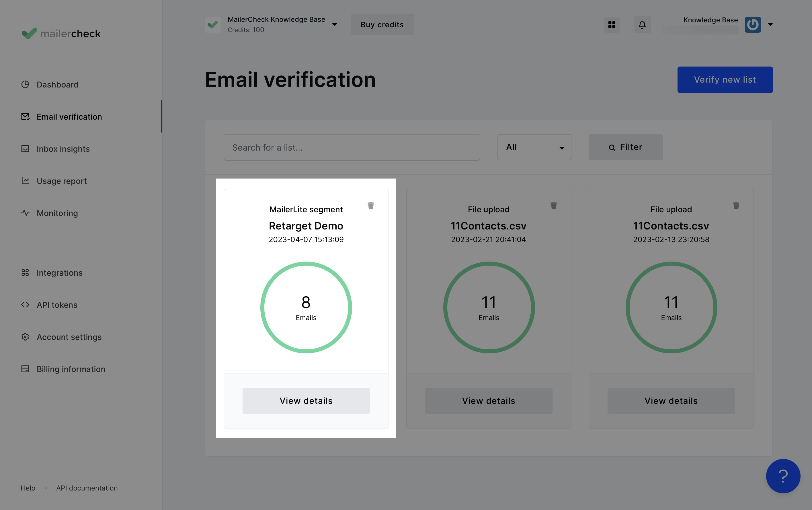The height and width of the screenshot is (510, 812).
Task: Click Verify new list button
Action: [725, 80]
